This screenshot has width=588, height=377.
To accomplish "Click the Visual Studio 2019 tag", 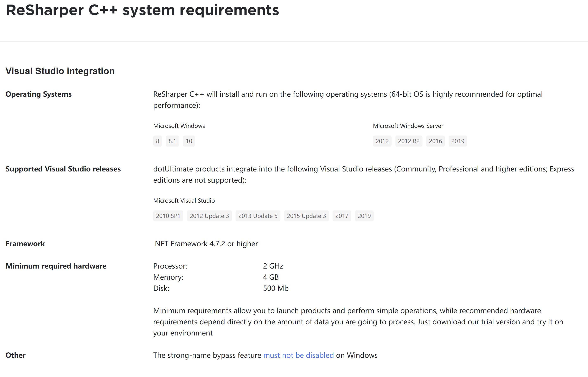I will tap(364, 216).
